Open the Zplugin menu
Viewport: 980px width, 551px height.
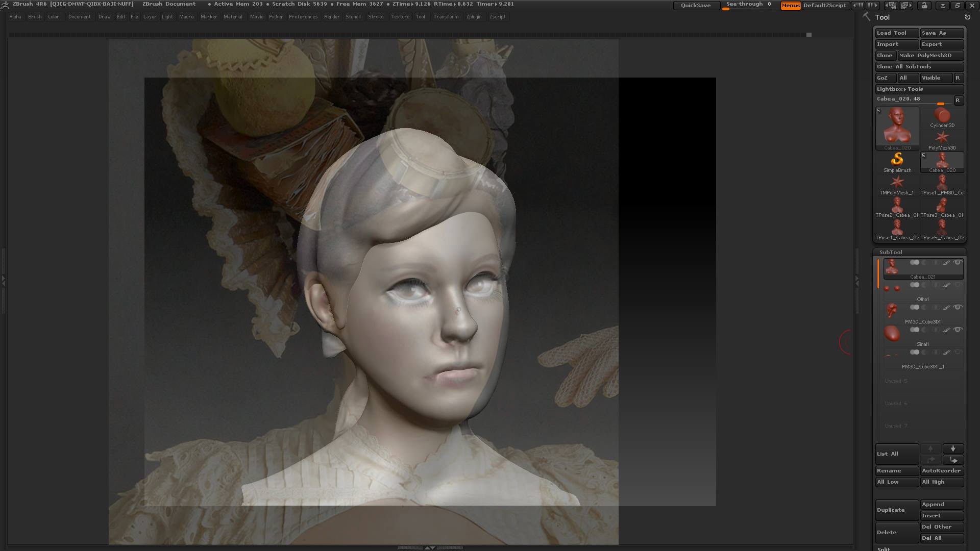tap(473, 17)
